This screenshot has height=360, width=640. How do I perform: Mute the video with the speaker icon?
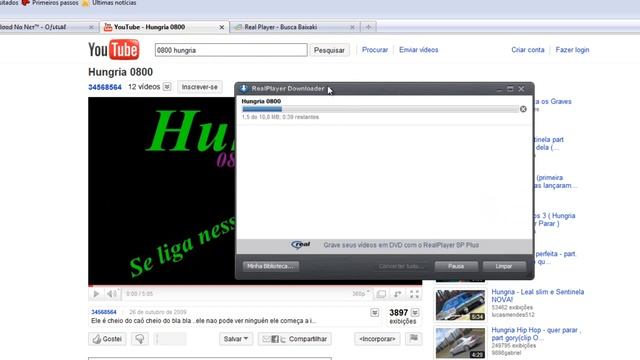(112, 294)
